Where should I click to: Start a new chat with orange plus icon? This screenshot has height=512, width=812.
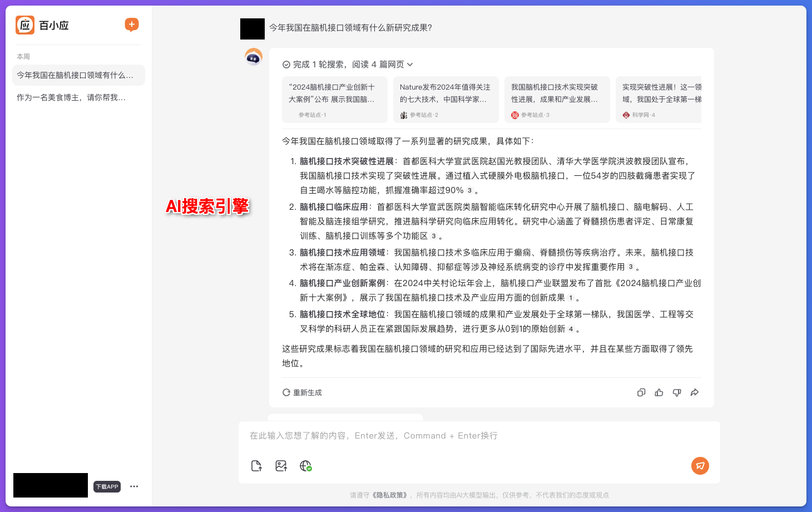(x=132, y=24)
